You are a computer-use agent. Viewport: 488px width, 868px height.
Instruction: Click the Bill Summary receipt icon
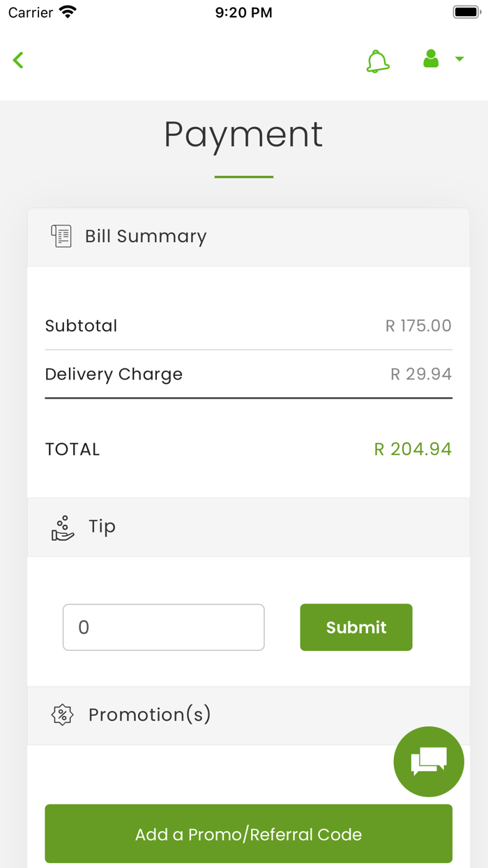point(62,235)
